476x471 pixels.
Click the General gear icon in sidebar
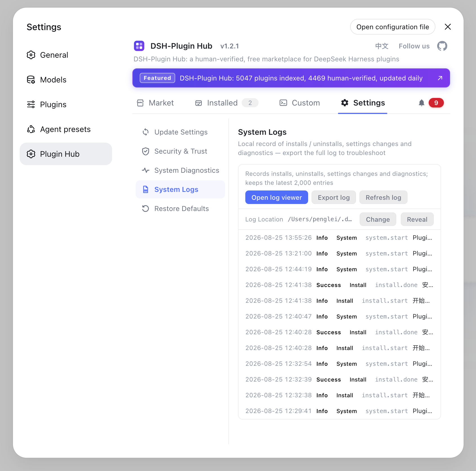click(x=31, y=55)
